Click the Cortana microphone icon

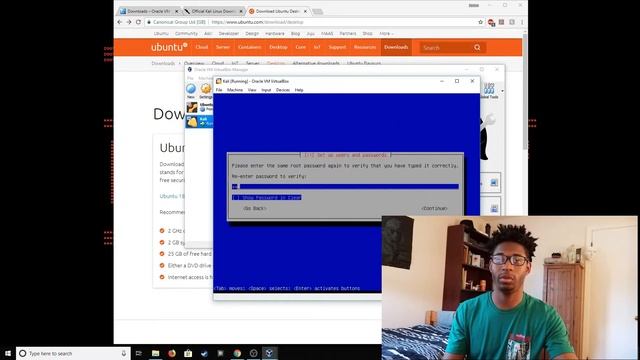tap(124, 353)
